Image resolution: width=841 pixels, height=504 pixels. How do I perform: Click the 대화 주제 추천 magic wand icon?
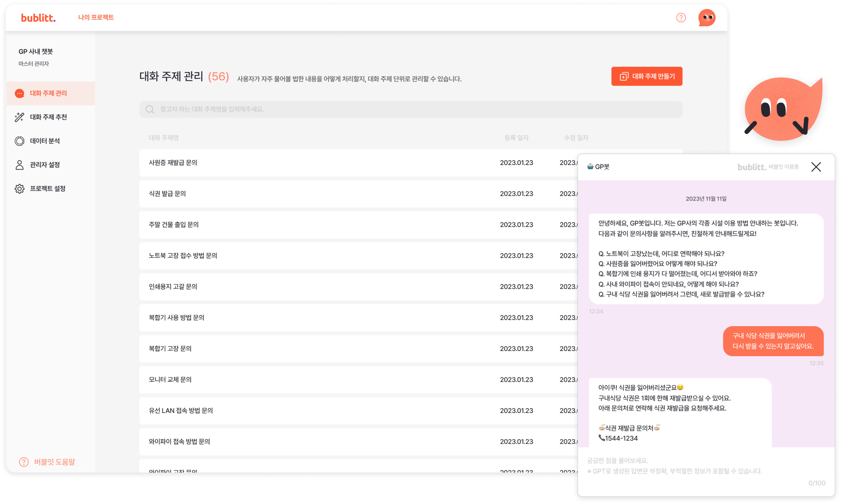(x=19, y=117)
